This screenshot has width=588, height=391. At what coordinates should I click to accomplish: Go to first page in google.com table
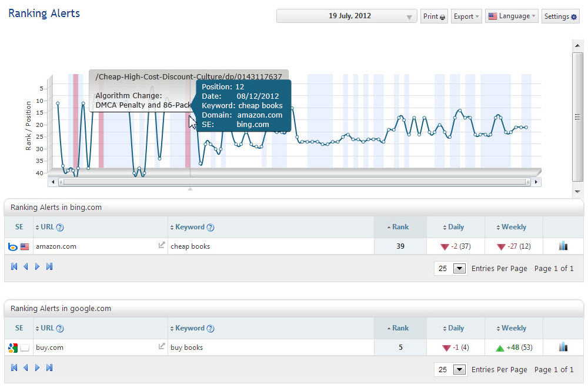pos(14,368)
